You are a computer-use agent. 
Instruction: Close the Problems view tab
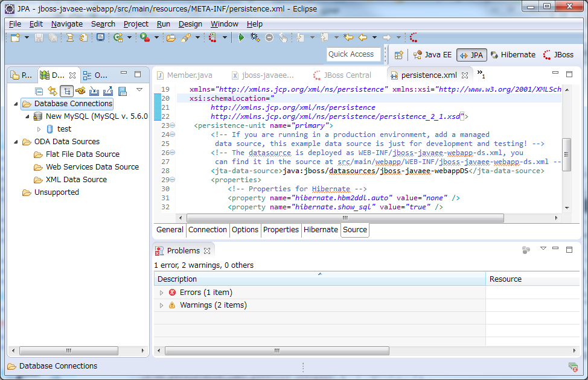coord(207,251)
